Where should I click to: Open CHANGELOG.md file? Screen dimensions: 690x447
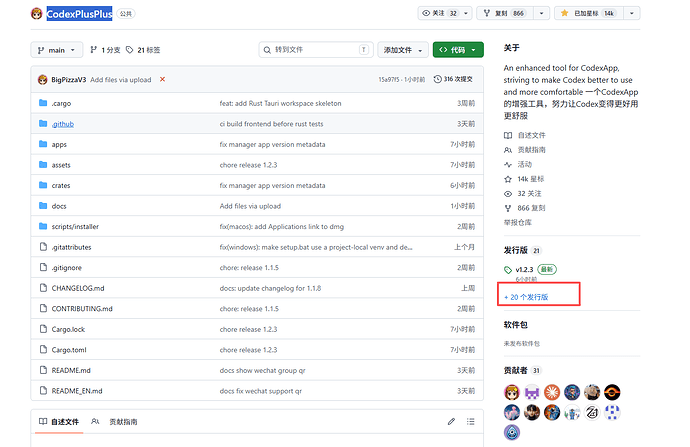78,288
